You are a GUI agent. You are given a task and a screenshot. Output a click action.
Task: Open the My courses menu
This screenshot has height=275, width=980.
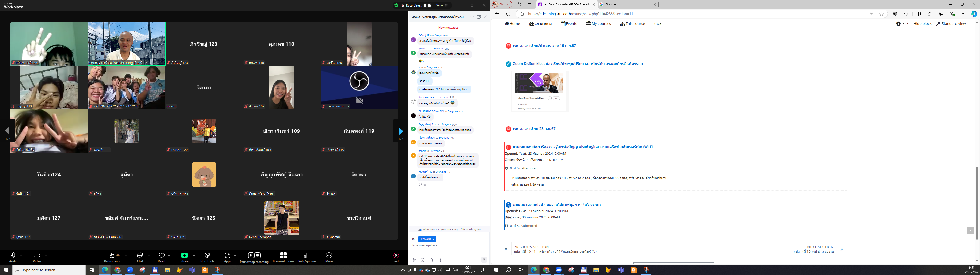598,23
